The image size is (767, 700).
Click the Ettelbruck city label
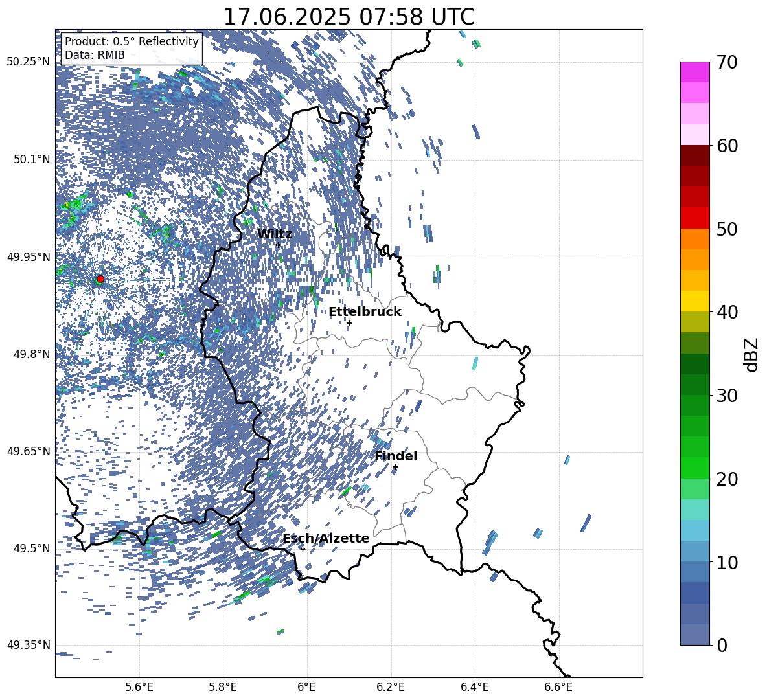pyautogui.click(x=365, y=312)
